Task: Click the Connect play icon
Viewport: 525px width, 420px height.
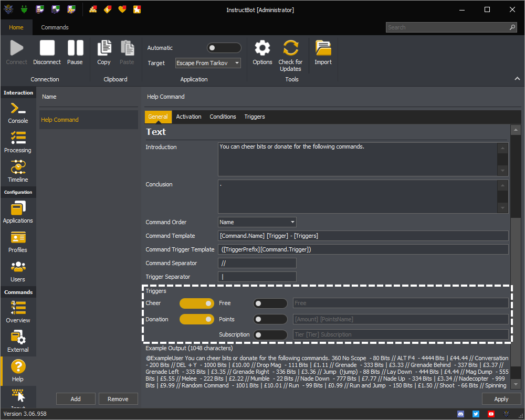Action: [x=16, y=48]
